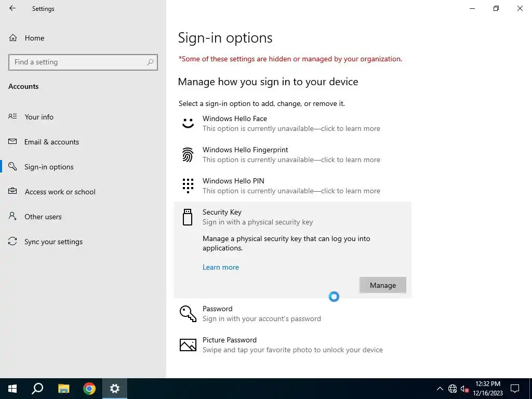Screen dimensions: 532x399
Task: Click the Windows Hello Face smiley icon
Action: [x=188, y=123]
